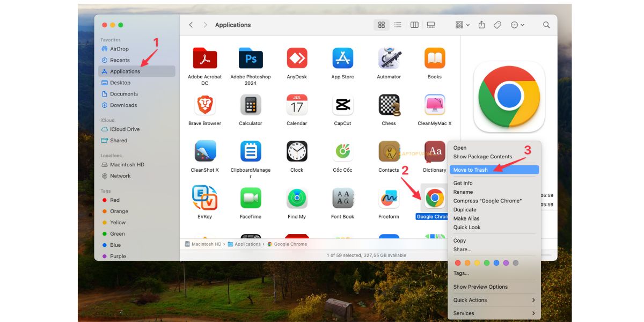The image size is (644, 322).
Task: Go forward with the toolbar arrow
Action: click(x=205, y=25)
